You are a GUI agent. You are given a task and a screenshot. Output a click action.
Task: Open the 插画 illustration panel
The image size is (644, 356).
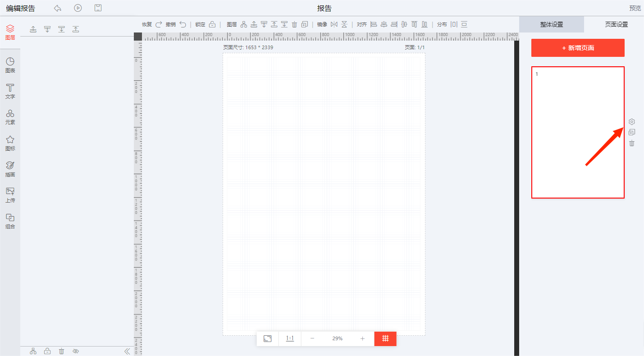10,169
